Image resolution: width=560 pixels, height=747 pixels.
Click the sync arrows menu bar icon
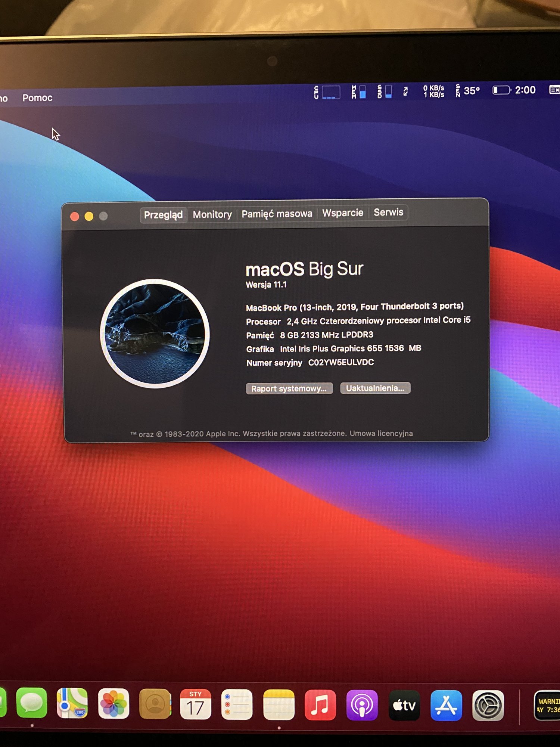[x=405, y=91]
